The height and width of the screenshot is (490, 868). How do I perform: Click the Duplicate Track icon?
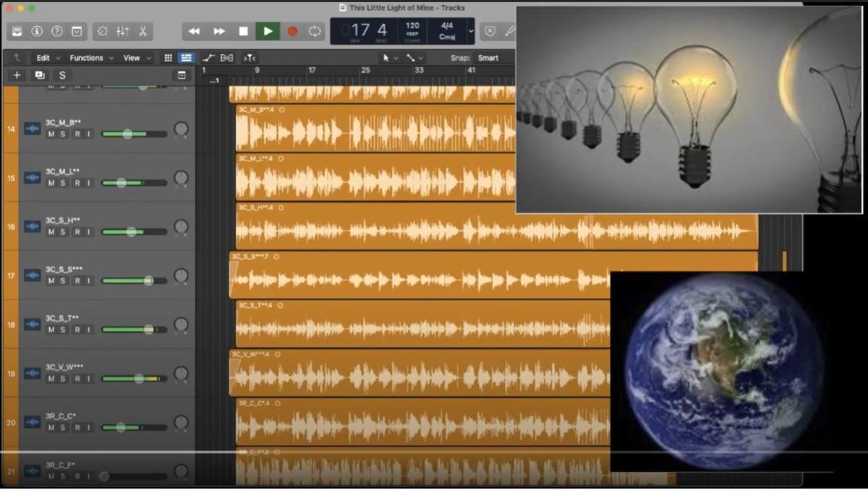point(39,75)
